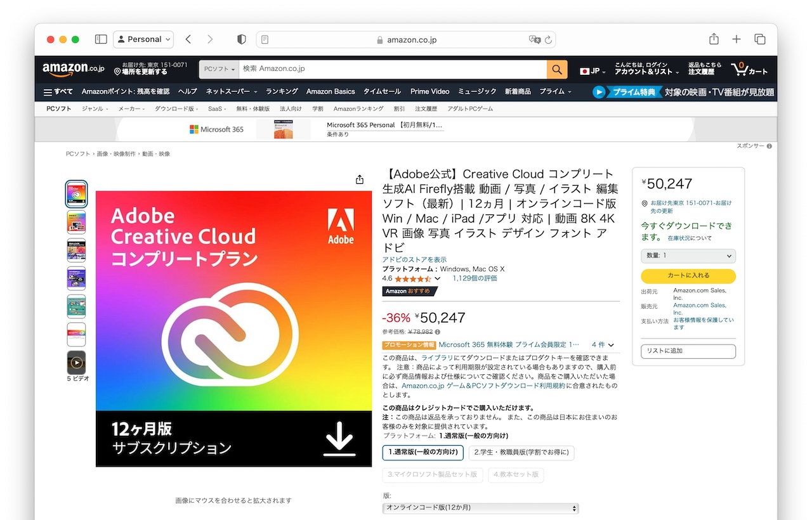Open the PCソフト search category dropdown
Screen dimensions: 812x520
pyautogui.click(x=219, y=69)
